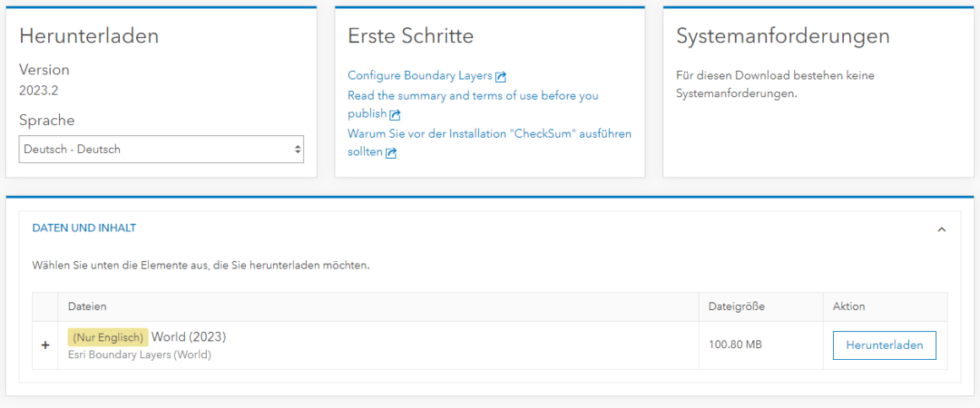Open the Sprache language dropdown
The width and height of the screenshot is (980, 408).
click(161, 150)
